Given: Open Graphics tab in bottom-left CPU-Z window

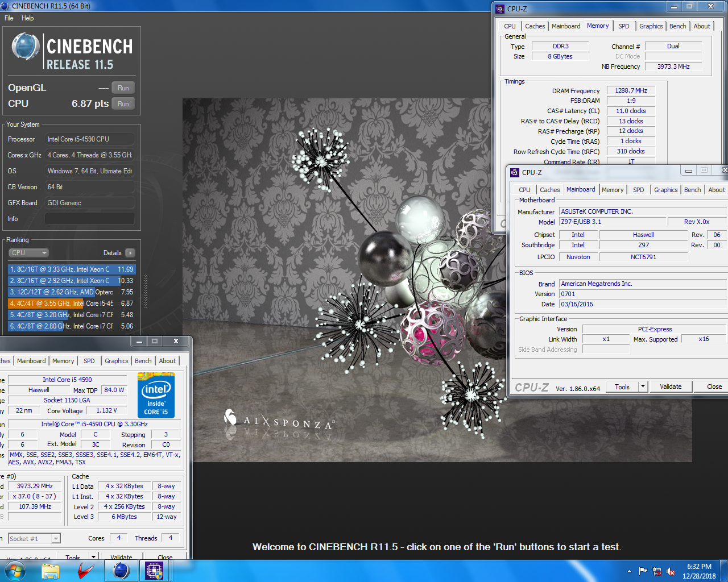Looking at the screenshot, I should 116,361.
